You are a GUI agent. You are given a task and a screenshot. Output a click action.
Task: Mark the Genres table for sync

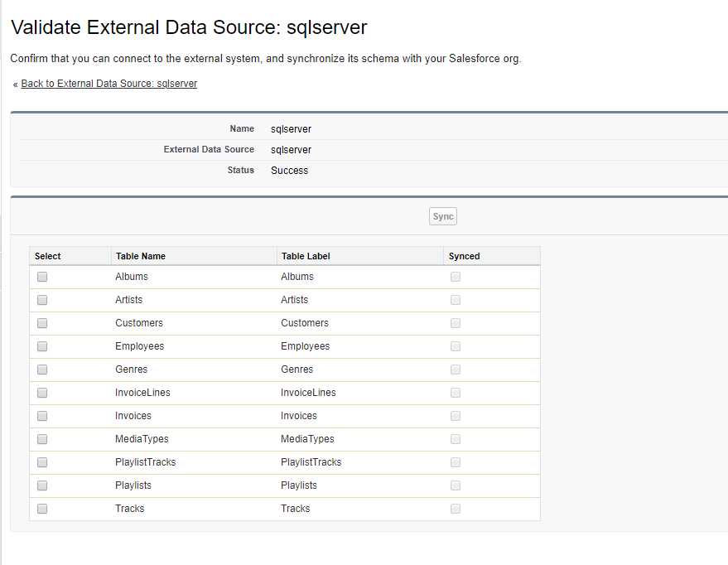(x=42, y=369)
